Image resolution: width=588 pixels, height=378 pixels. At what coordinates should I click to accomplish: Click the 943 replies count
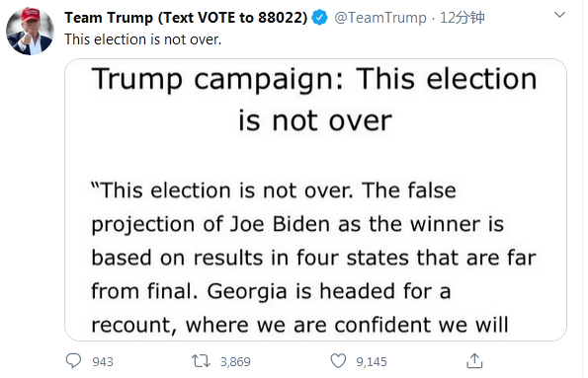click(103, 361)
